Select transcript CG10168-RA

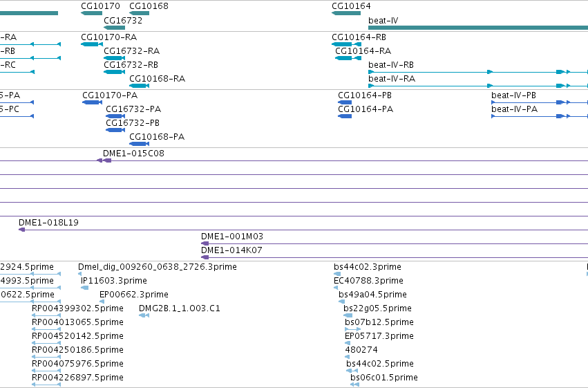pyautogui.click(x=139, y=86)
